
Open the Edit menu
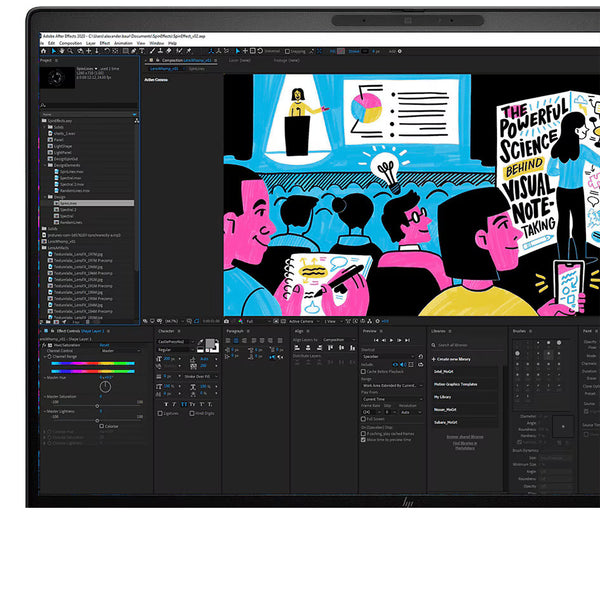pyautogui.click(x=51, y=43)
